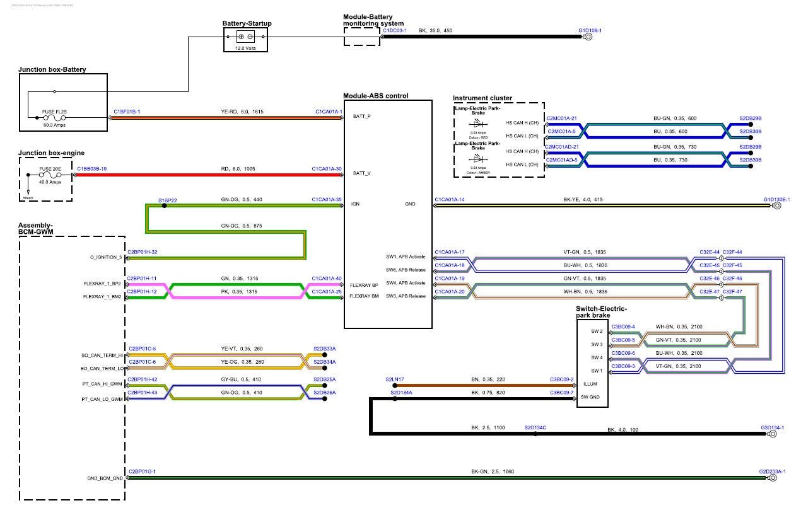Image resolution: width=801 pixels, height=532 pixels.
Task: Click the amber park brake lamp LED symbol
Action: 477,158
